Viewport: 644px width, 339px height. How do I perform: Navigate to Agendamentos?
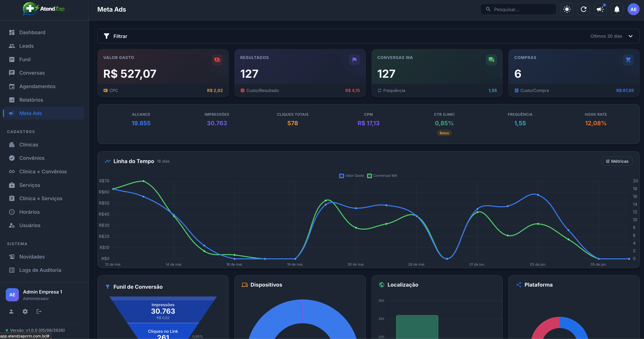click(x=44, y=86)
